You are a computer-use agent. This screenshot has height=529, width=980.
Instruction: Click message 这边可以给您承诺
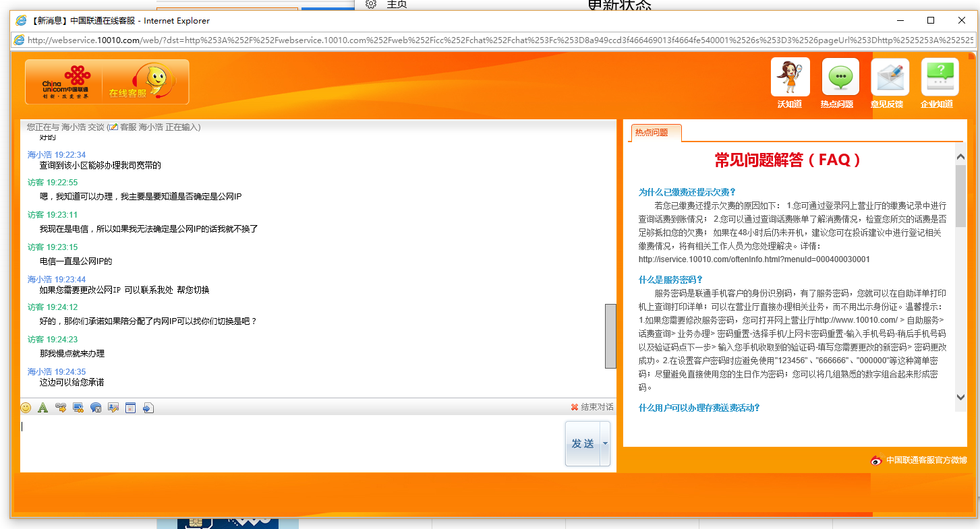point(71,382)
